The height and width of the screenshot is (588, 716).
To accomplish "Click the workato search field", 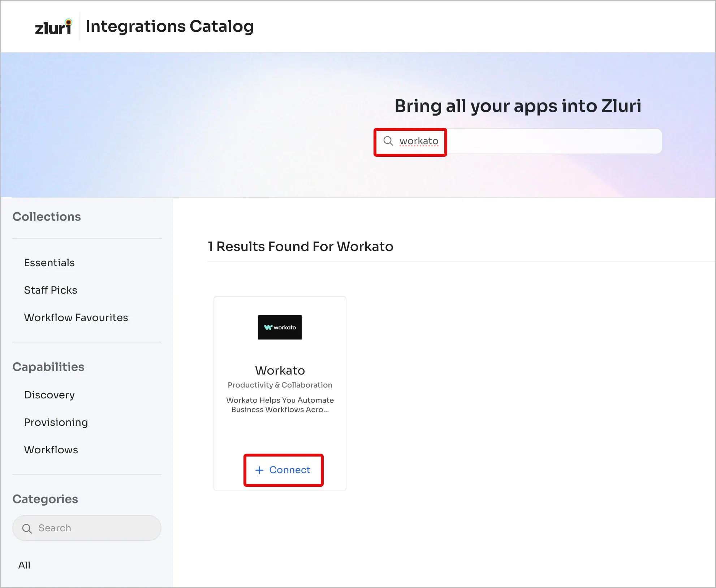I will point(419,141).
